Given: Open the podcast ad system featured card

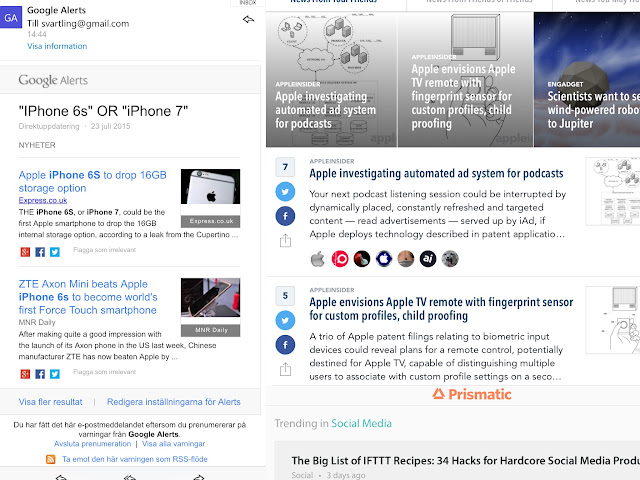Looking at the screenshot, I should (331, 79).
